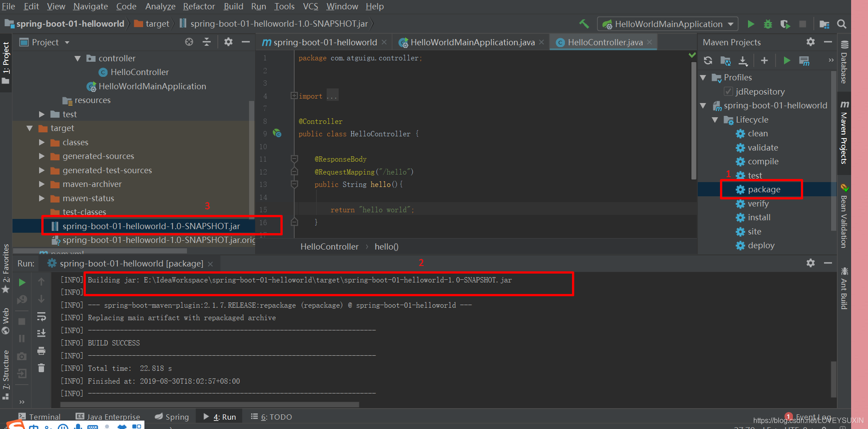Image resolution: width=868 pixels, height=429 pixels.
Task: Run HelloWorldMainApplication with the green play icon
Action: click(x=751, y=24)
